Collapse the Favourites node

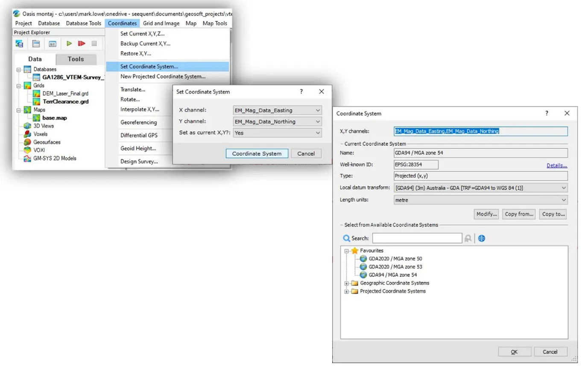pyautogui.click(x=347, y=251)
